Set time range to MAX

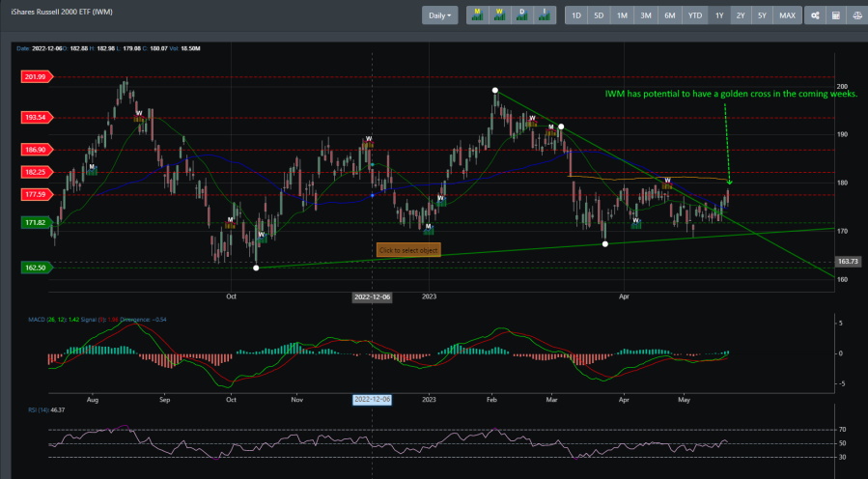[787, 15]
